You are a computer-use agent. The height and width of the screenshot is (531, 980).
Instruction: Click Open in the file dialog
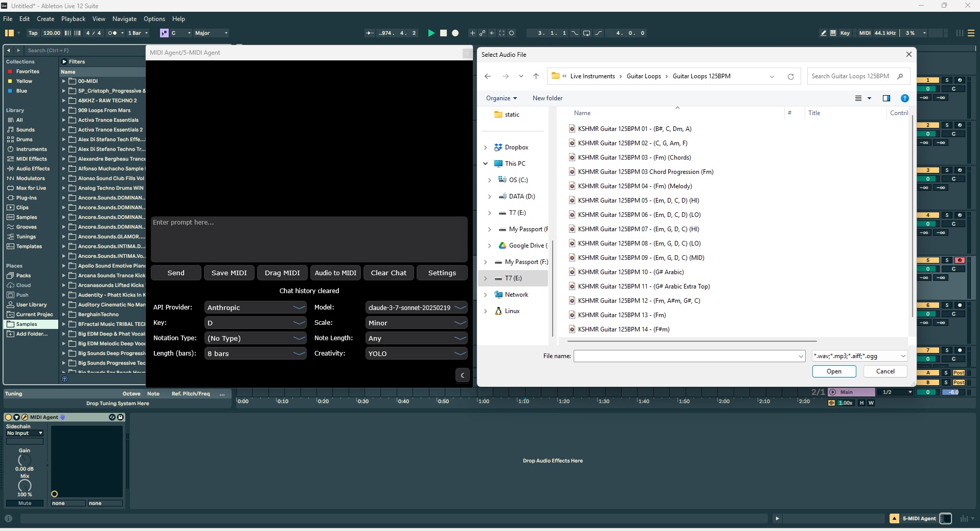(x=833, y=371)
